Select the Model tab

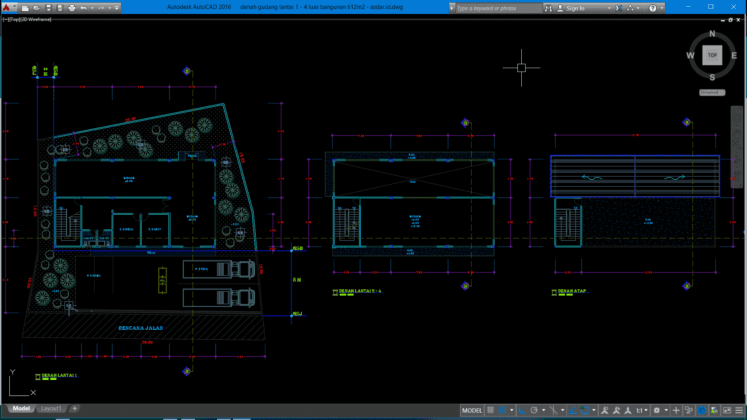[20, 409]
